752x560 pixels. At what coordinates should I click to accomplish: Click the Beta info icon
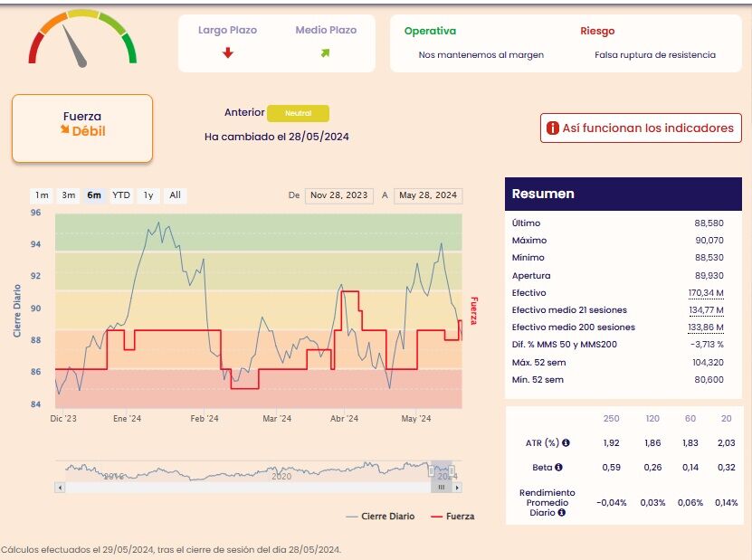point(558,467)
